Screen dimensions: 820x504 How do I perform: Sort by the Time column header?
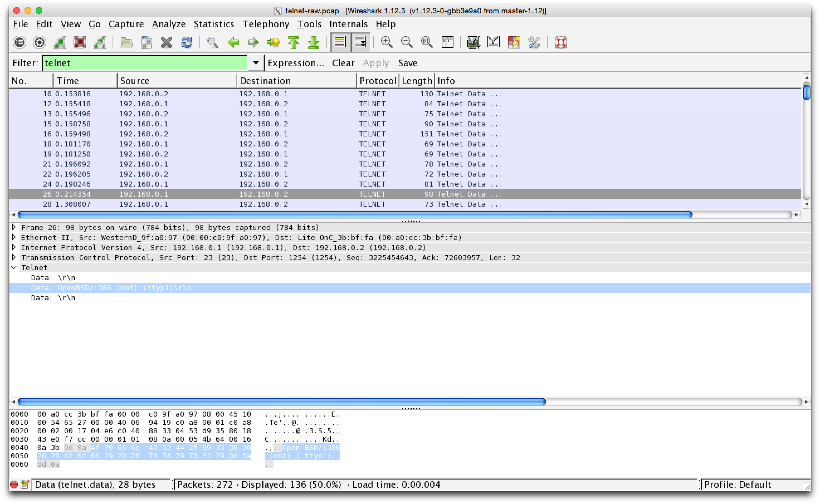[85, 81]
